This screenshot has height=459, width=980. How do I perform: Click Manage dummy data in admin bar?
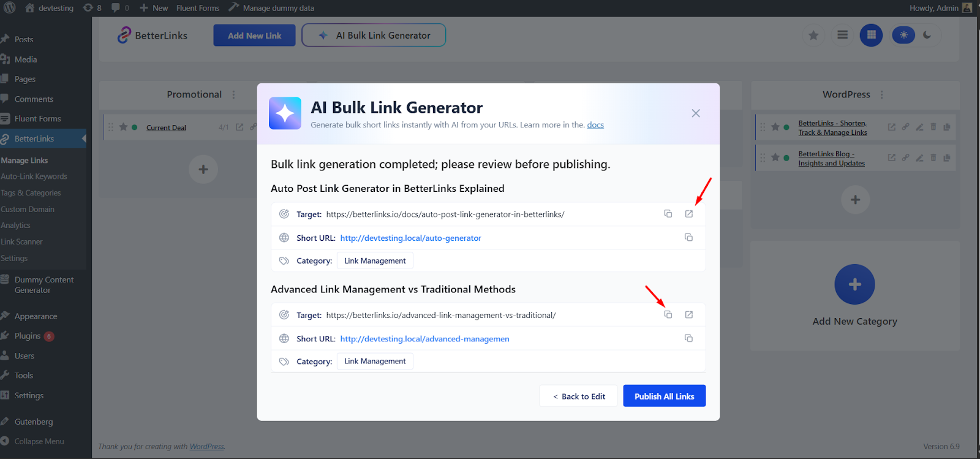(x=271, y=8)
